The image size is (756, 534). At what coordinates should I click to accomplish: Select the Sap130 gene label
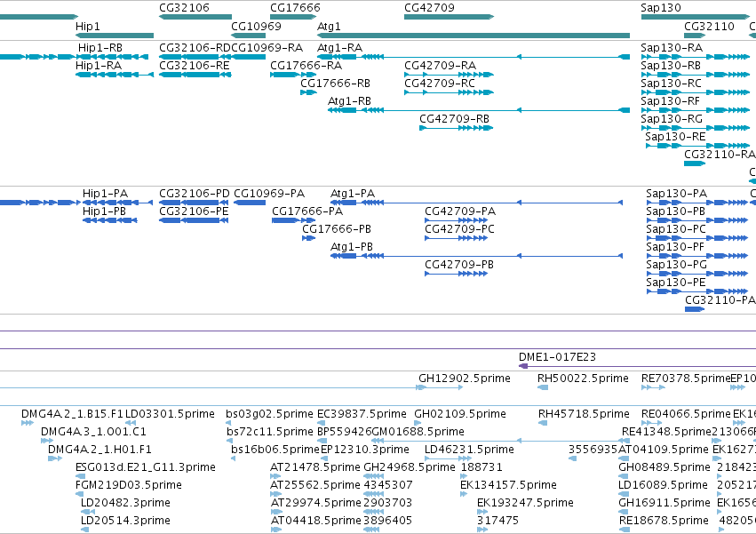click(661, 8)
